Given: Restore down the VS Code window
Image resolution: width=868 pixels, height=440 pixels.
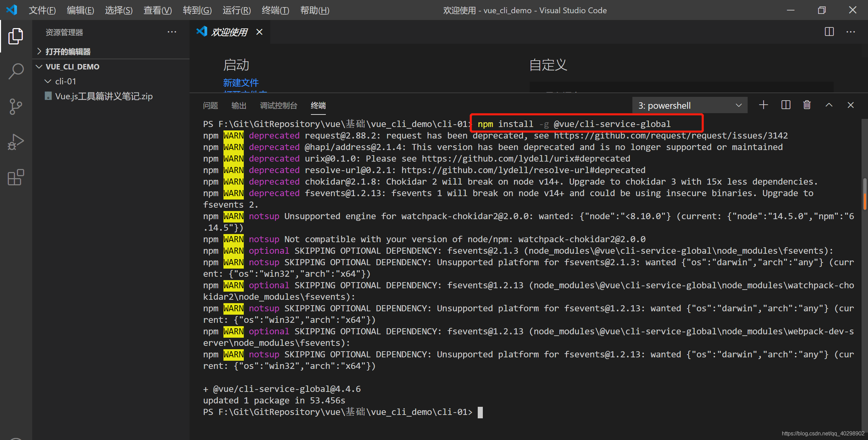Looking at the screenshot, I should click(822, 10).
